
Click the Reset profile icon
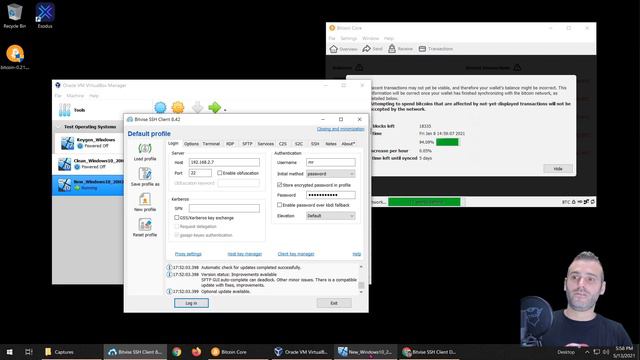(145, 224)
